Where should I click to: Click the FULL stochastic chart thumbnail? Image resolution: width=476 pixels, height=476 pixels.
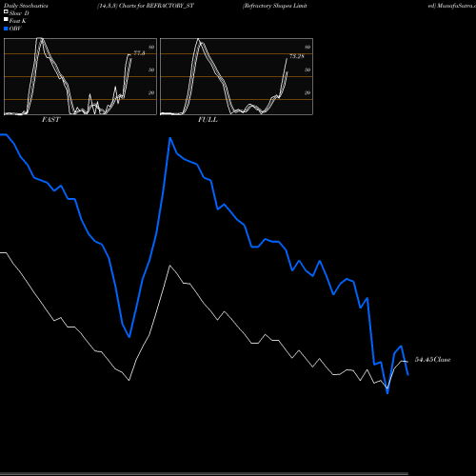236,76
